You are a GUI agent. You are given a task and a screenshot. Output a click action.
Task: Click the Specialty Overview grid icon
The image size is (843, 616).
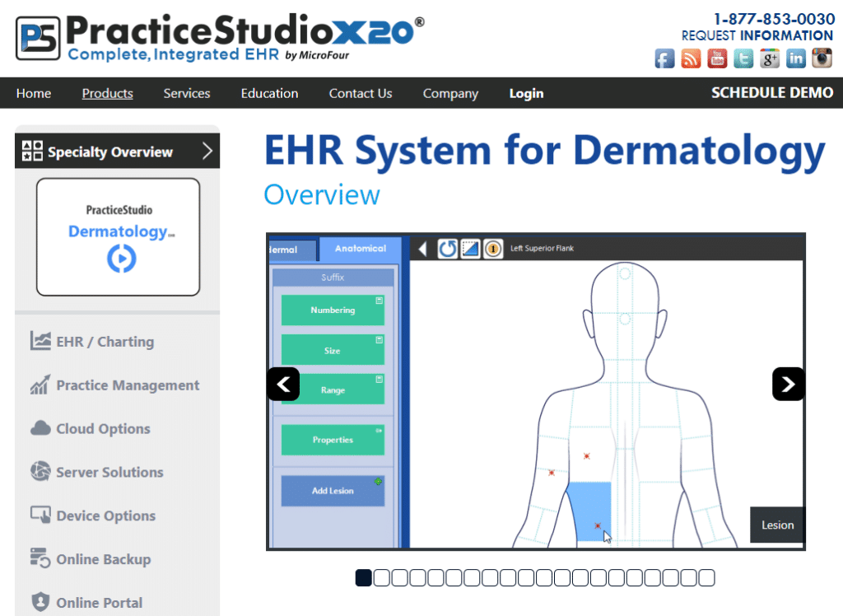tap(32, 151)
